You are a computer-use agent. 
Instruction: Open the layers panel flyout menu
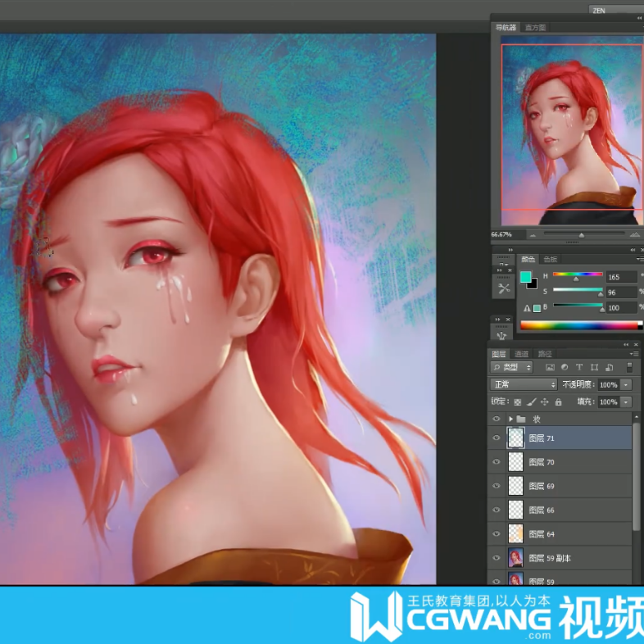click(x=634, y=354)
